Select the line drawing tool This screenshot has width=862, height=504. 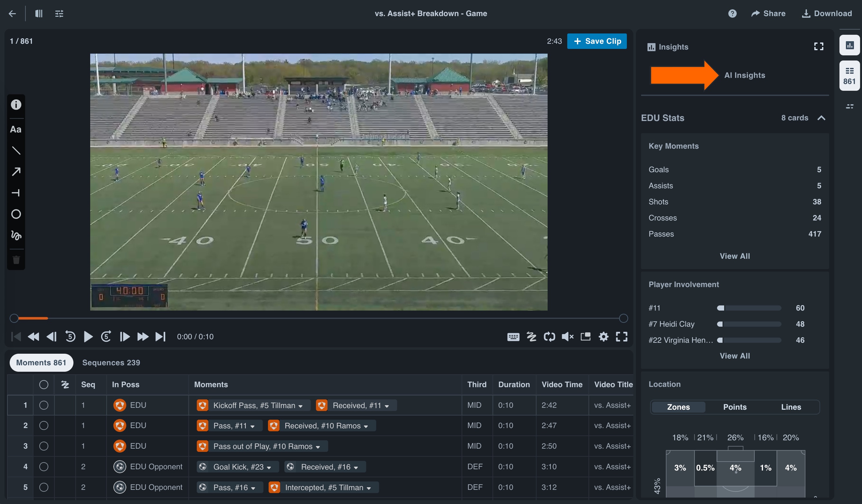[16, 151]
